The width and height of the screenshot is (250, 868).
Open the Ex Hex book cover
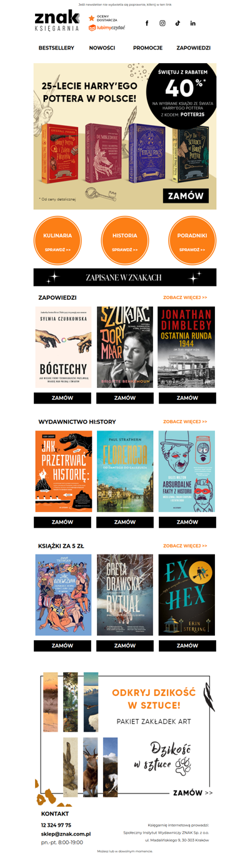point(187,595)
